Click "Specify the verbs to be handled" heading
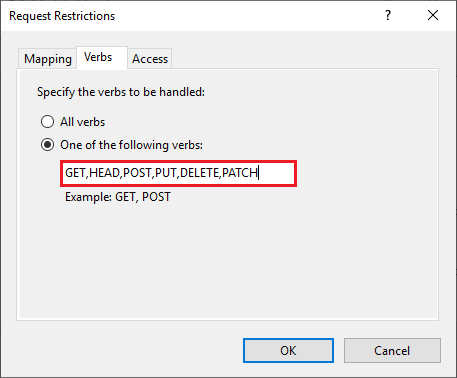Viewport: 457px width, 378px height. [121, 92]
